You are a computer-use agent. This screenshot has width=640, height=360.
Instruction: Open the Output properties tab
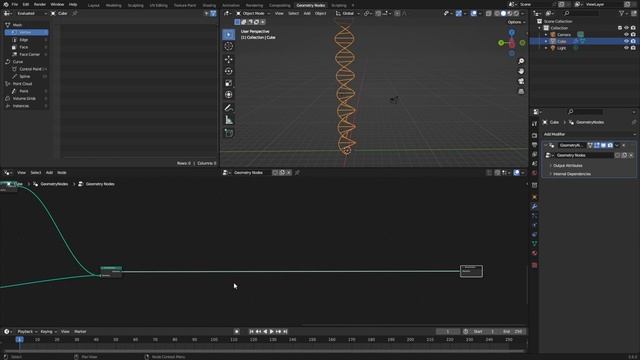(x=535, y=145)
